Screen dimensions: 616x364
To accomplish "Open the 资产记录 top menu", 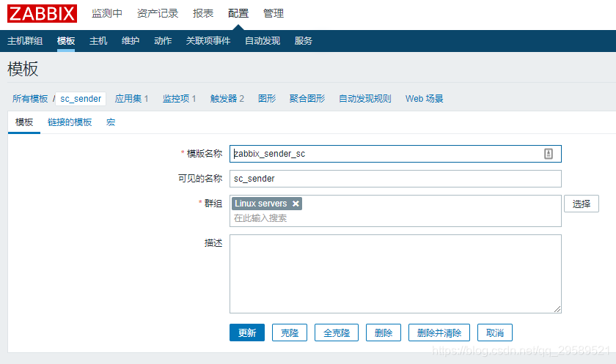I will pyautogui.click(x=157, y=13).
